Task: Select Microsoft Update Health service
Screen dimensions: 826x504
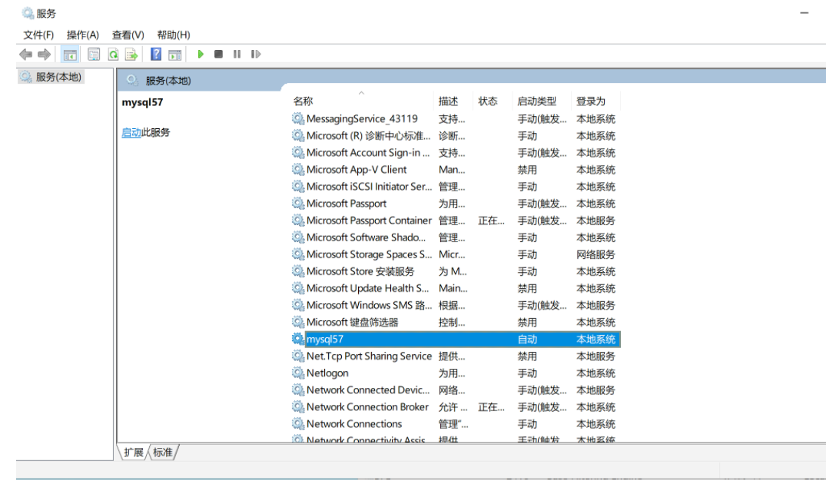Action: (x=456, y=288)
